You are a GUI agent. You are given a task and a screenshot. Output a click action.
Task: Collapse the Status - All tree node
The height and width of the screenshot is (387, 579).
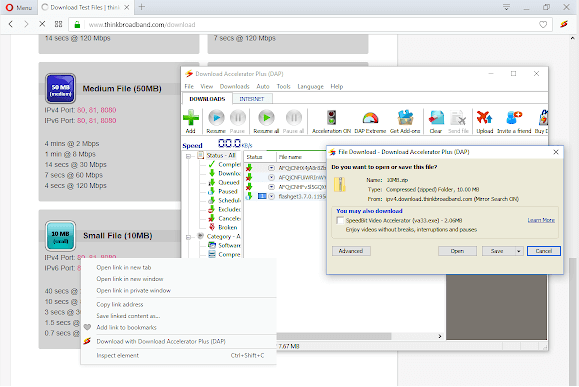(188, 156)
